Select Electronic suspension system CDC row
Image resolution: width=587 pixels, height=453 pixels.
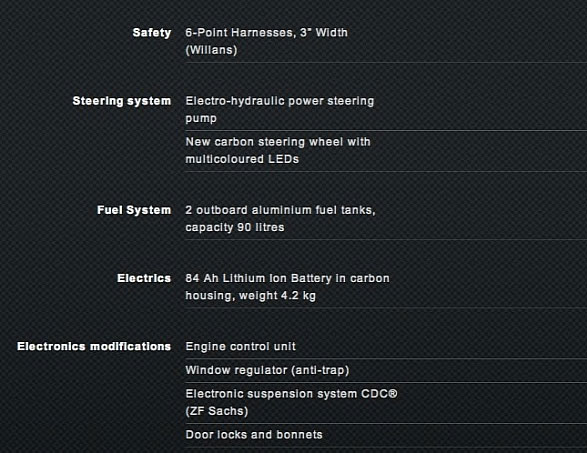(x=386, y=403)
